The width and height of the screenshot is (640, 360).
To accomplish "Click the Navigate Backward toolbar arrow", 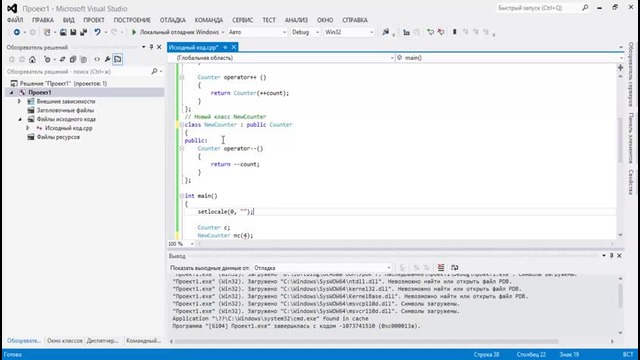I will point(17,32).
